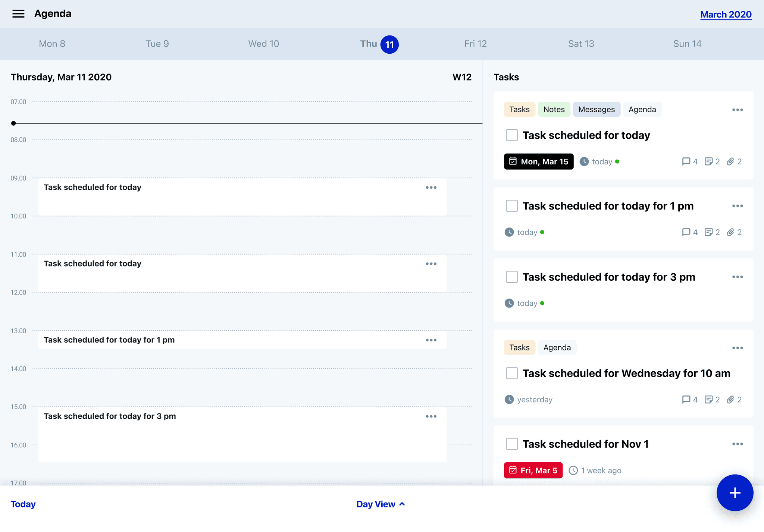
Task: Click attachment icon on 1 pm task card
Action: click(730, 232)
